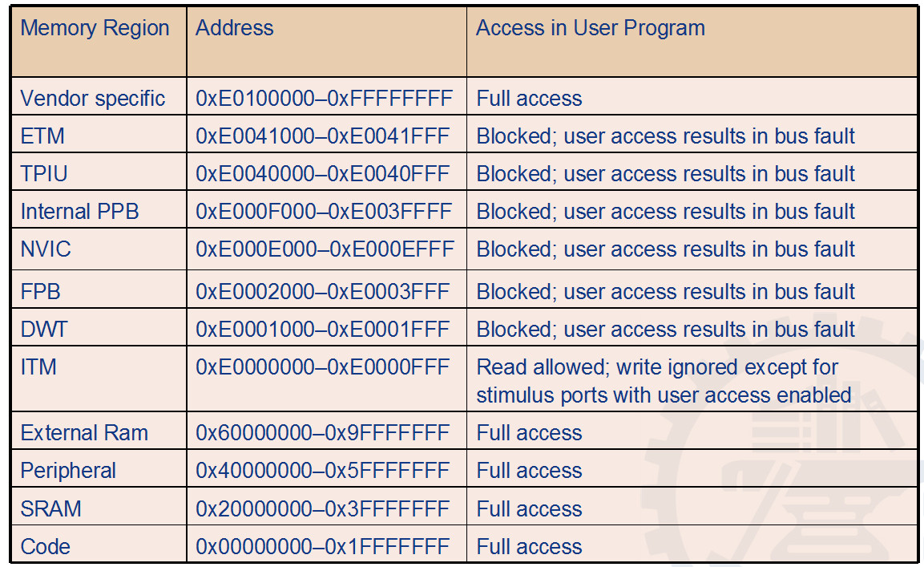Click the Peripheral region cell
The height and width of the screenshot is (567, 924).
pyautogui.click(x=68, y=471)
